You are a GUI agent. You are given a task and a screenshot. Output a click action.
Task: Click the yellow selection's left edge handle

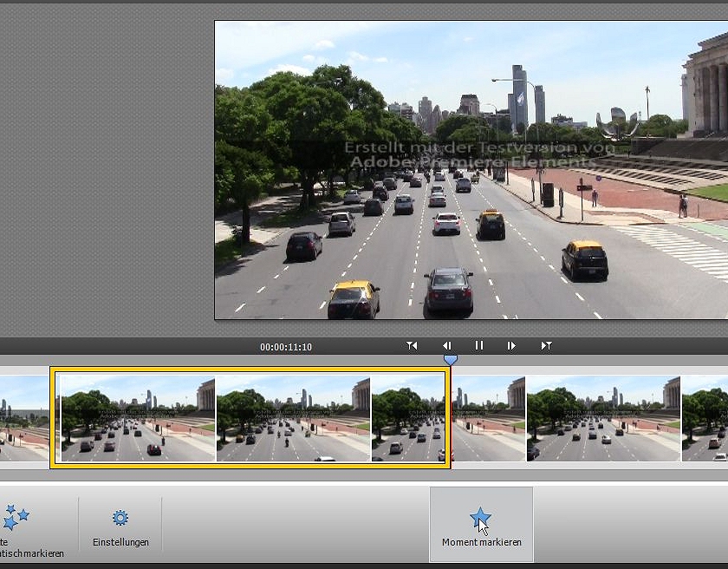click(x=53, y=418)
